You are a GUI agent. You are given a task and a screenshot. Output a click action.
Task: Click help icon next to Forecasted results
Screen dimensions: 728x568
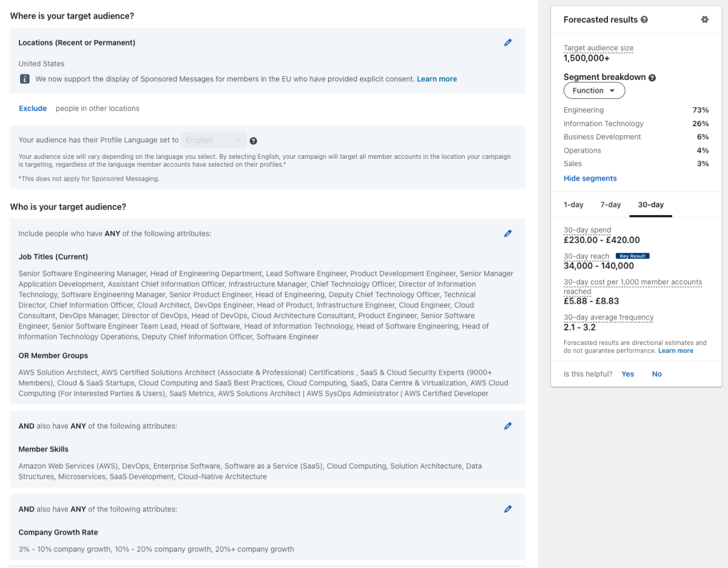tap(644, 19)
